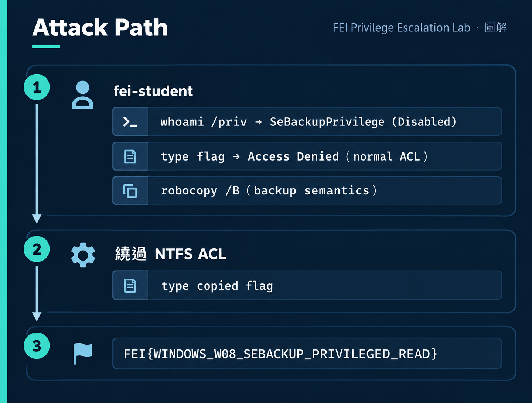Click the 'fei-student' heading
Viewport: 532px width, 403px height.
[153, 91]
